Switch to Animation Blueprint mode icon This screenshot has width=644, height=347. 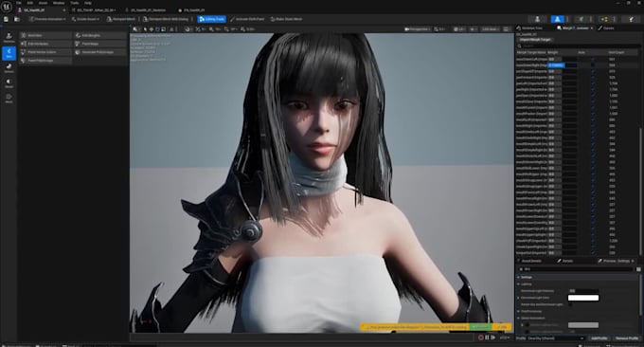coord(604,19)
